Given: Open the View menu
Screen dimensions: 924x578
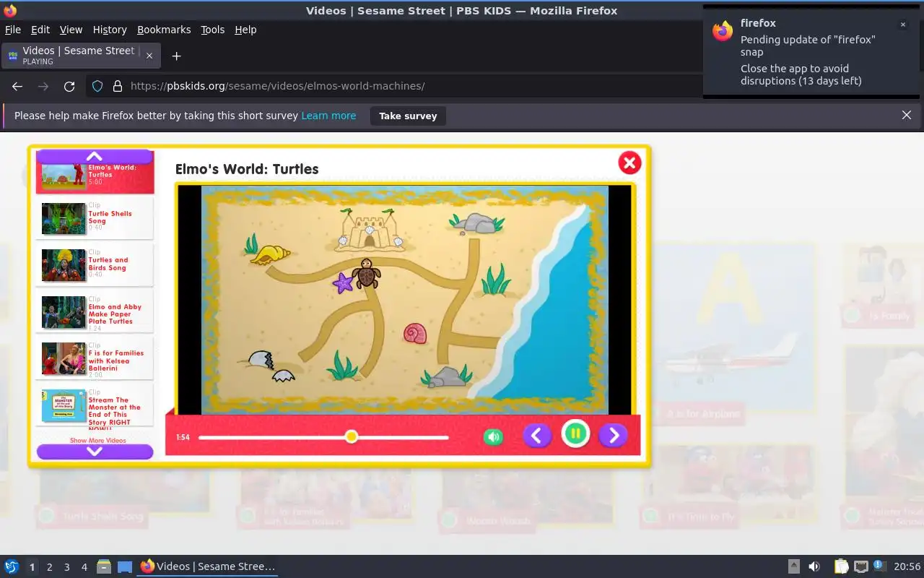Looking at the screenshot, I should pos(71,30).
